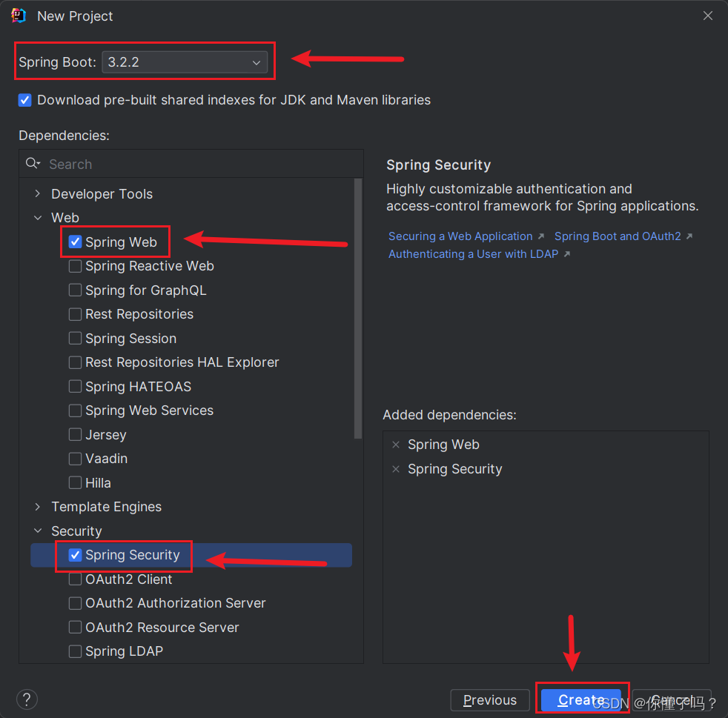Remove Spring Web using its X icon
This screenshot has width=728, height=718.
(395, 445)
